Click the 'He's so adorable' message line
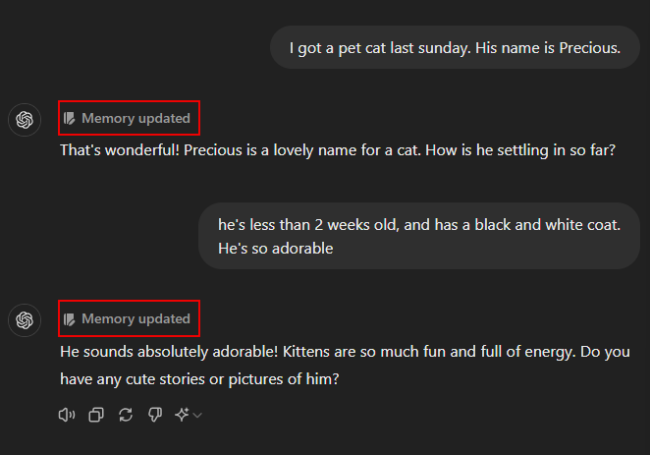Image resolution: width=650 pixels, height=455 pixels. [x=275, y=248]
